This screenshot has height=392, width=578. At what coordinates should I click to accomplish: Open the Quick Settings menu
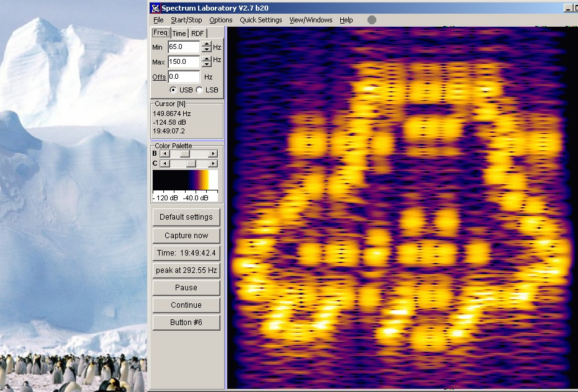[x=261, y=20]
